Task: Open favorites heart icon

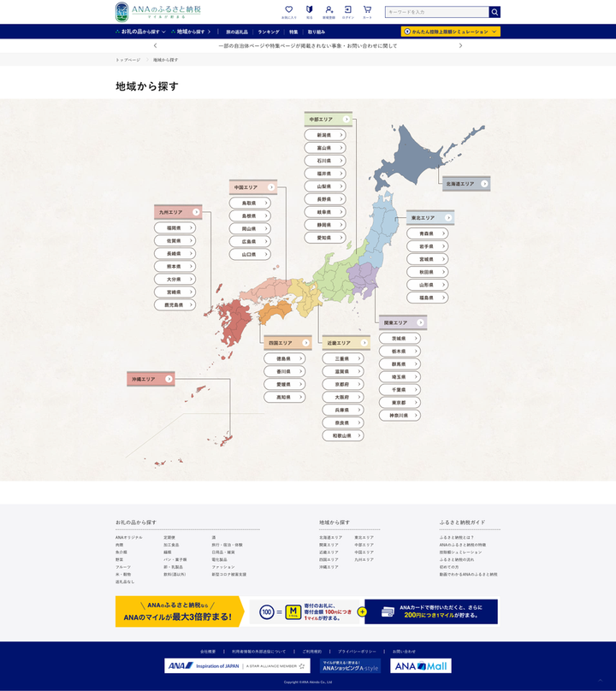Action: coord(289,12)
